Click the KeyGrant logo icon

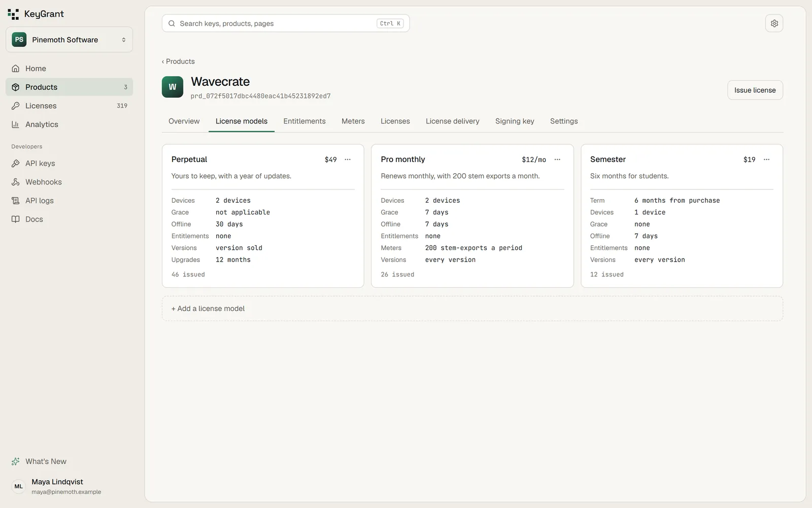pos(13,14)
